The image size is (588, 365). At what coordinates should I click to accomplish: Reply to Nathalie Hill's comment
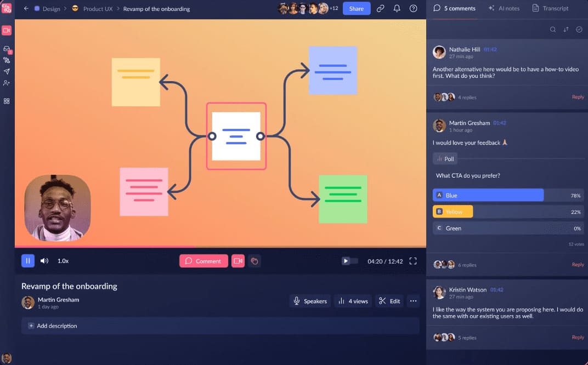coord(578,97)
